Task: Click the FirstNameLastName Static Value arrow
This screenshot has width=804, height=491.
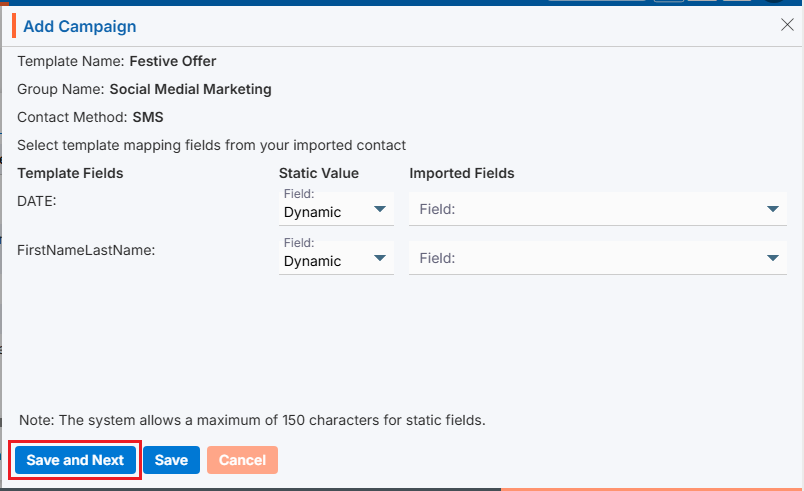Action: (x=380, y=259)
